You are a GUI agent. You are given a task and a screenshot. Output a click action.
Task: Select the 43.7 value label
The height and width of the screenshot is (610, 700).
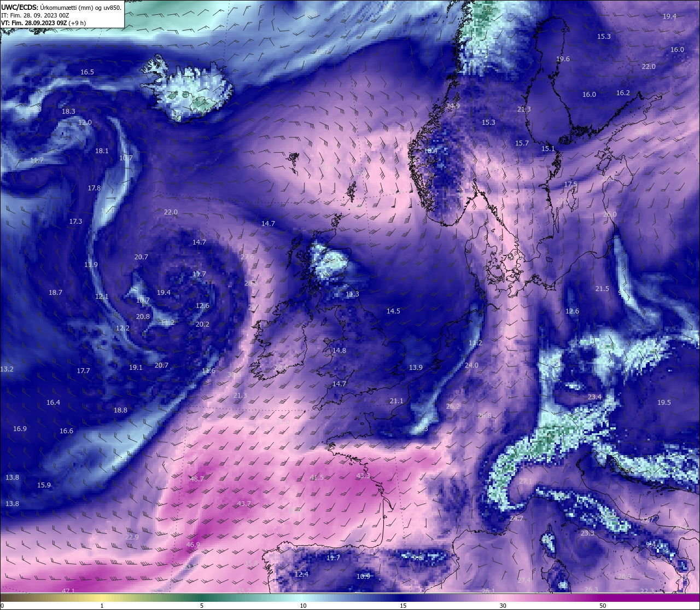pos(244,504)
